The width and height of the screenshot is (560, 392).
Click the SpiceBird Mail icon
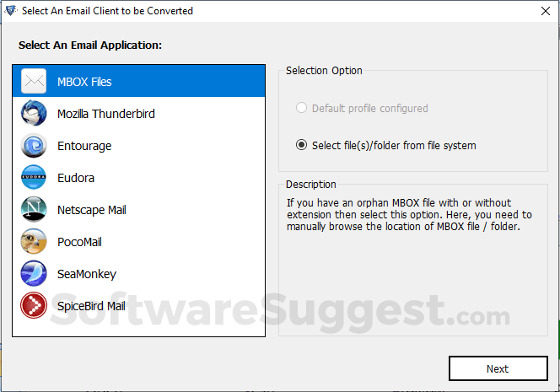tap(34, 306)
